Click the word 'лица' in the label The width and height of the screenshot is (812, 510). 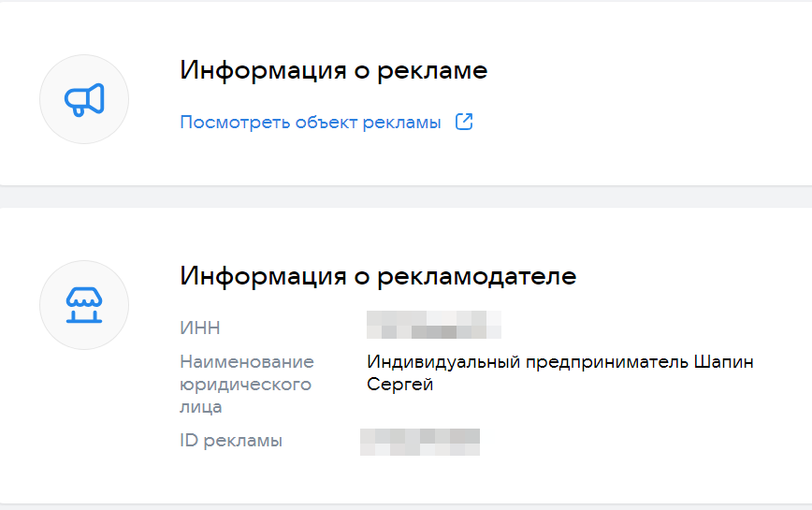(200, 407)
